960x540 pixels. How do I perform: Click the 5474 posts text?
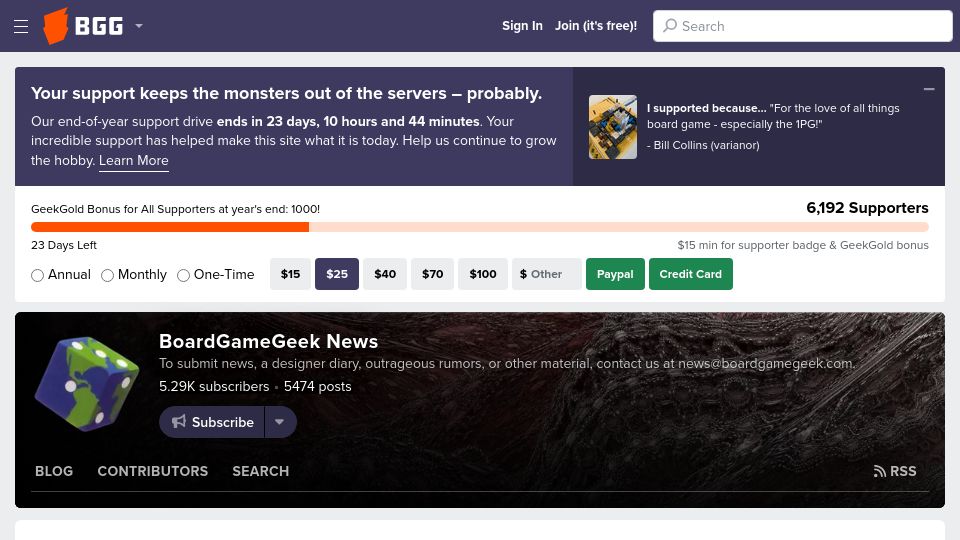[317, 386]
